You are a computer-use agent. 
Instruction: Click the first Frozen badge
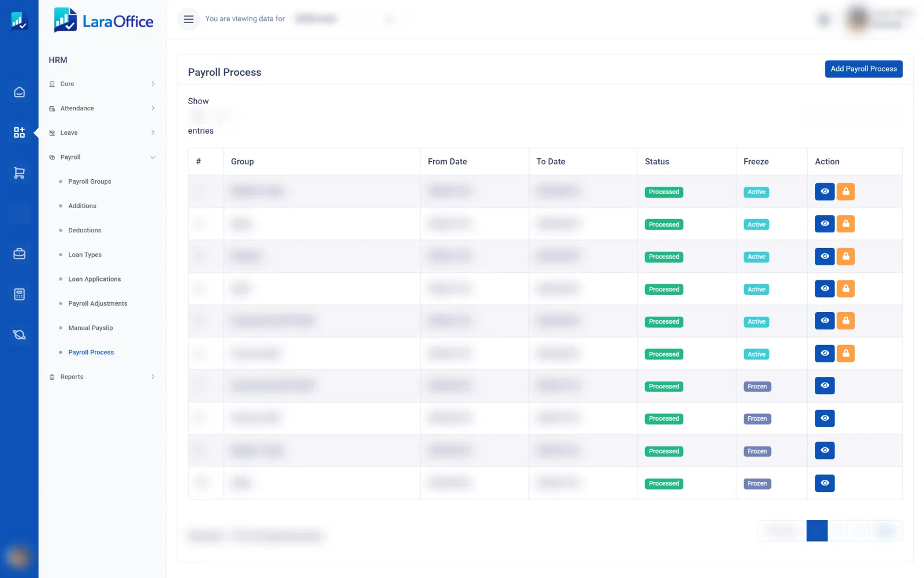(x=757, y=386)
